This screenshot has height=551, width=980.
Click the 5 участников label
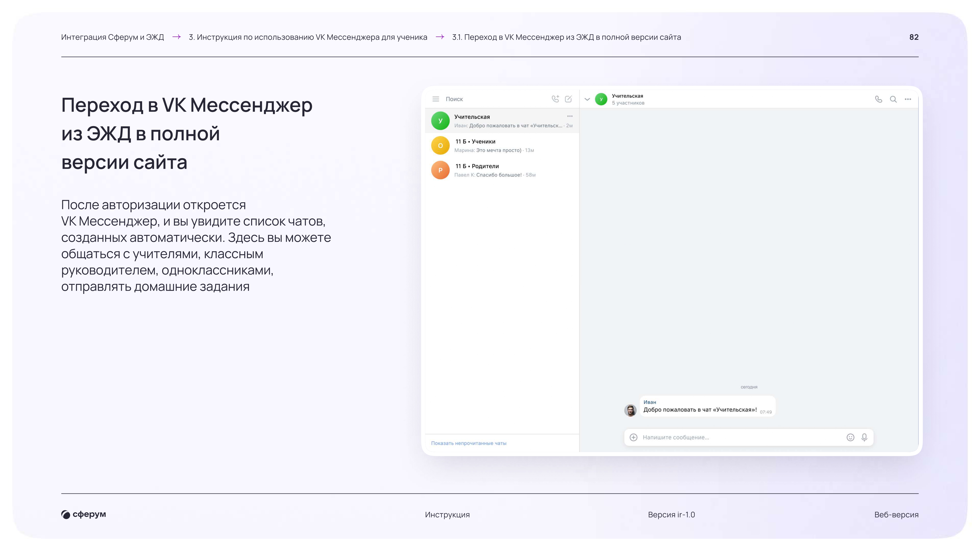628,103
